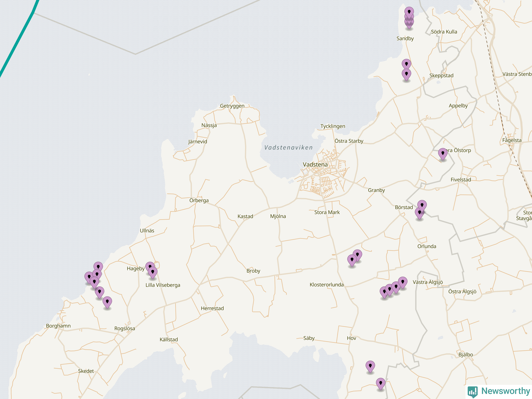
Task: Click the Säby place label
Action: [309, 338]
